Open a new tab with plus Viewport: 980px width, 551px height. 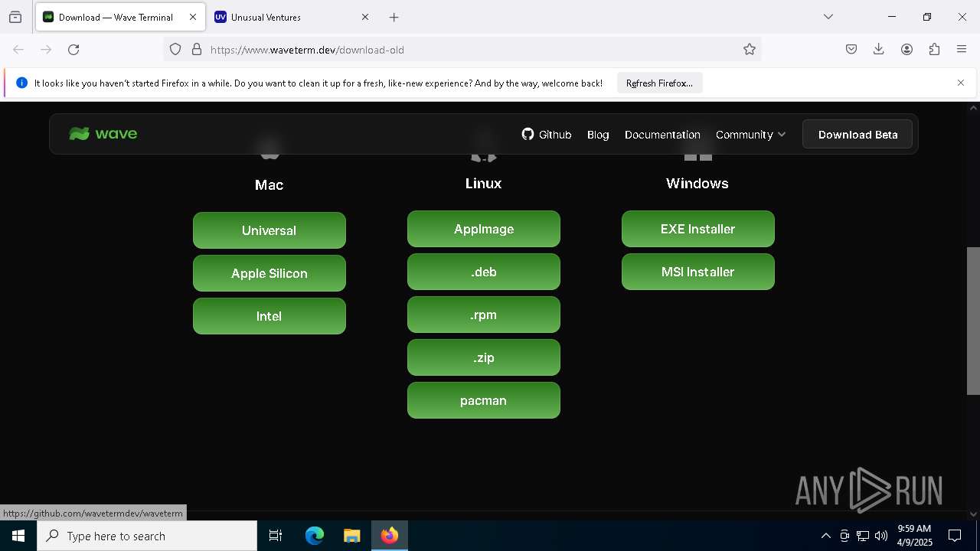tap(394, 17)
